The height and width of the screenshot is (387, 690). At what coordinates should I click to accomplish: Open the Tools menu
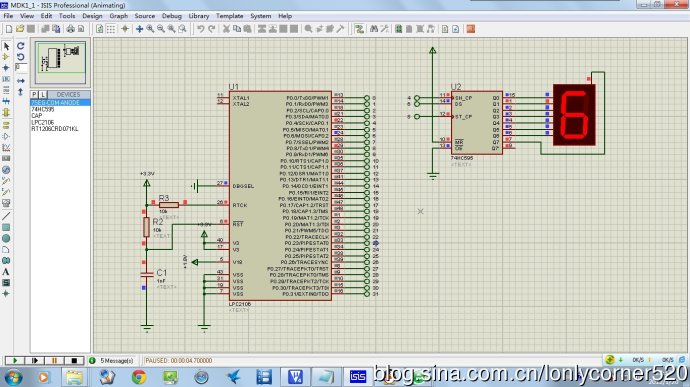67,16
